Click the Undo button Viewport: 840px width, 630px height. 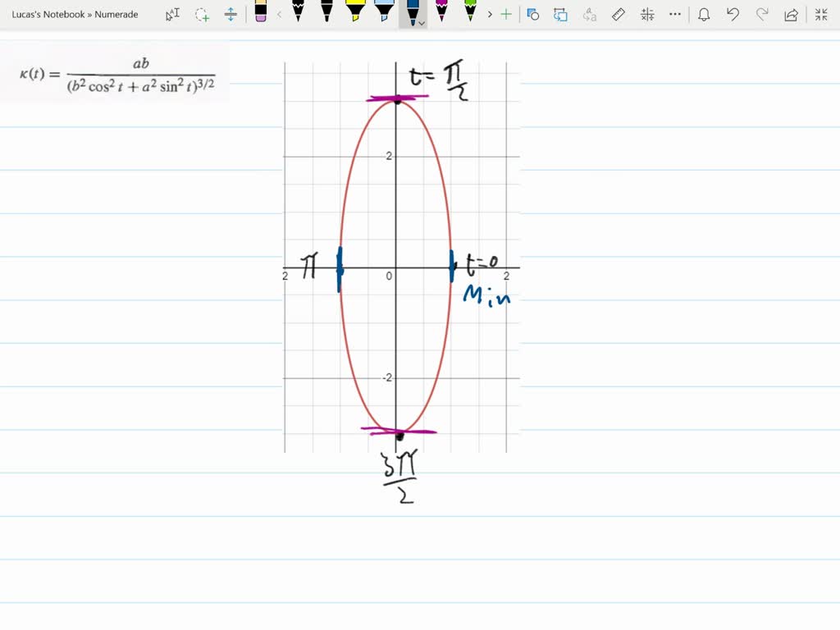(x=733, y=14)
